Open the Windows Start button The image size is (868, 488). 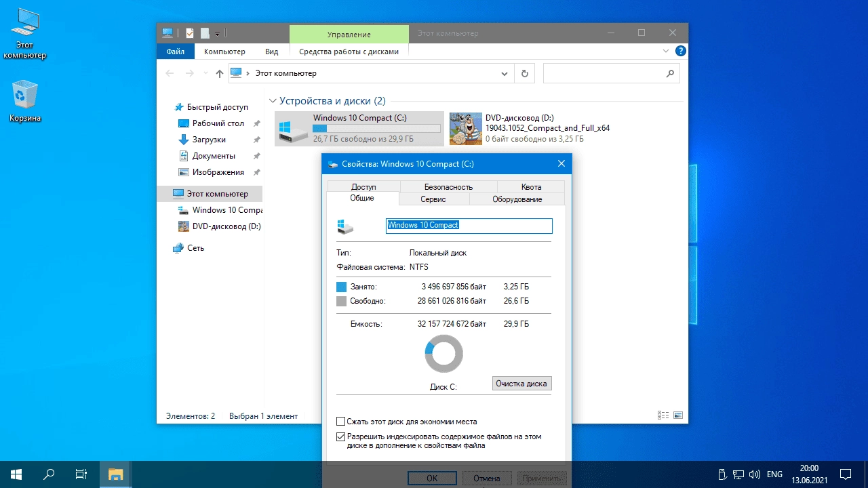coord(16,474)
